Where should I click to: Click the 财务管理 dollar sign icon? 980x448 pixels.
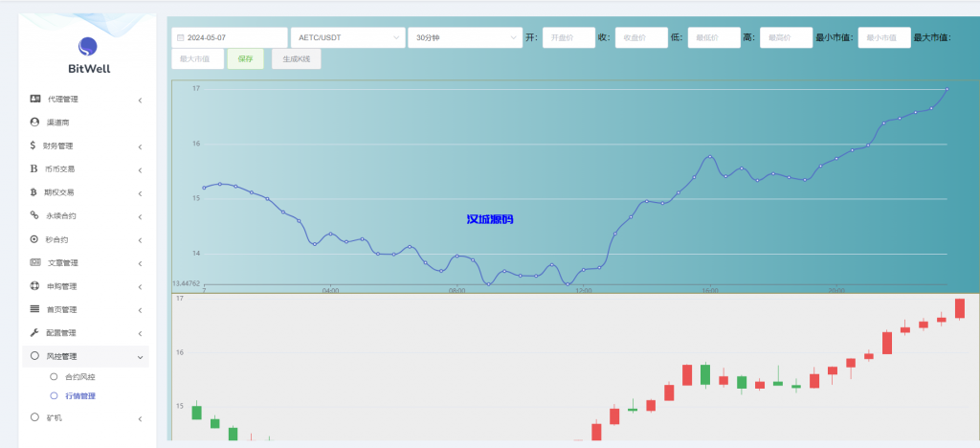[34, 146]
